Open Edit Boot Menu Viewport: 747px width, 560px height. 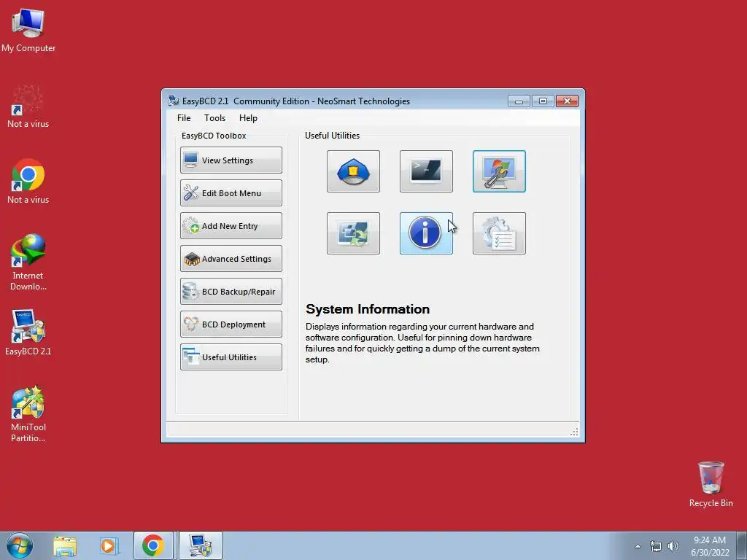231,192
